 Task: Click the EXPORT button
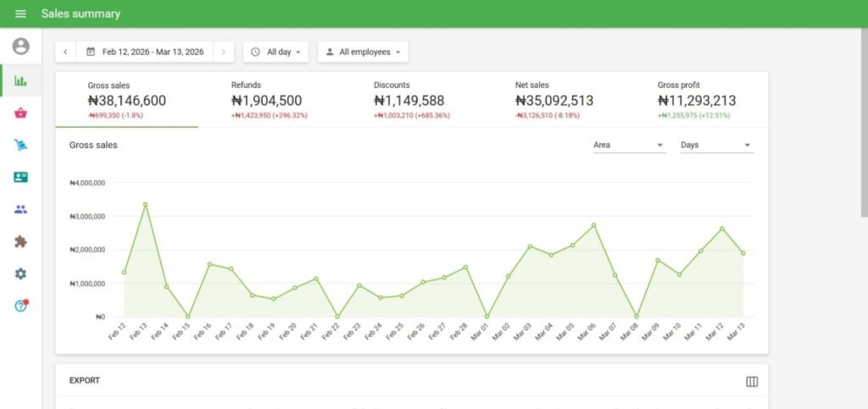point(85,381)
